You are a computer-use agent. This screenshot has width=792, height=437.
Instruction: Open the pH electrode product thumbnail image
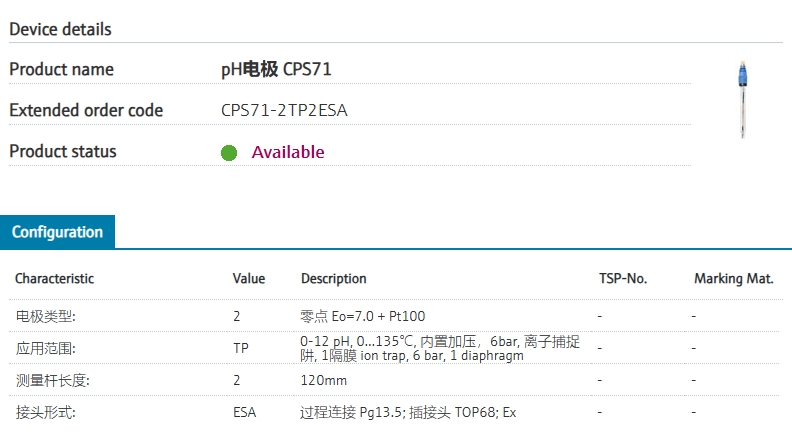[x=743, y=97]
